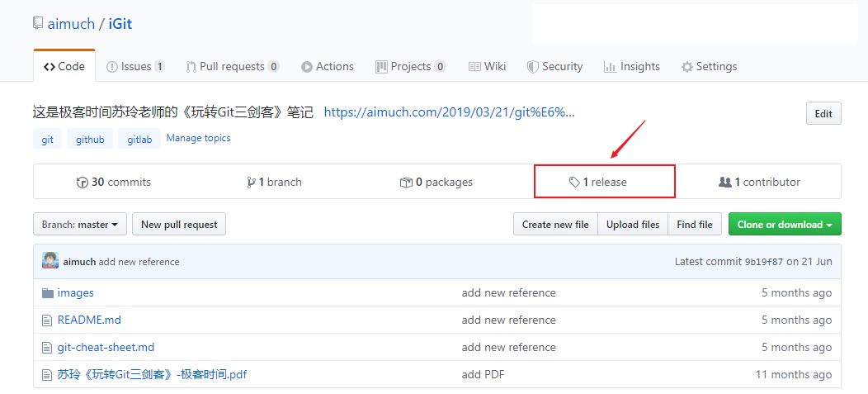Open the 苏玲《玩转Git三剑客》-极客时间.pdf file
Viewport: 868px width, 394px height.
point(152,375)
